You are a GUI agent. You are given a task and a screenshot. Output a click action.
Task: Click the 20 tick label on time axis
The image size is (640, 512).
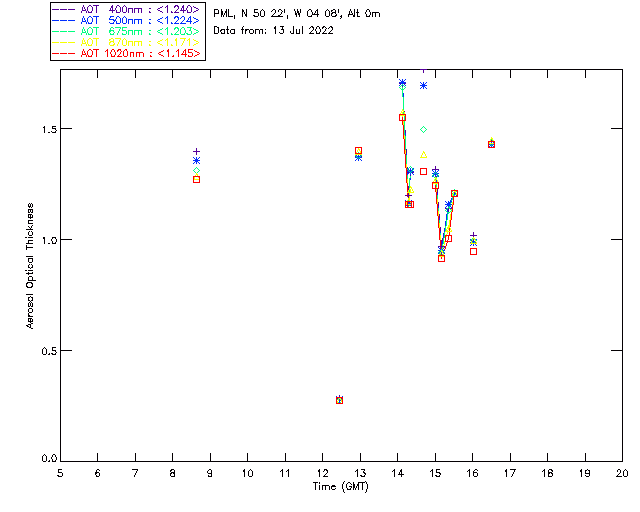(622, 473)
